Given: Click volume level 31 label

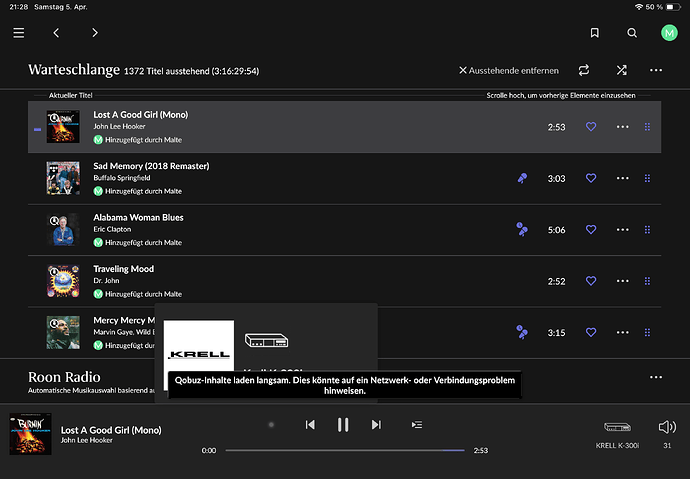Looking at the screenshot, I should point(667,446).
